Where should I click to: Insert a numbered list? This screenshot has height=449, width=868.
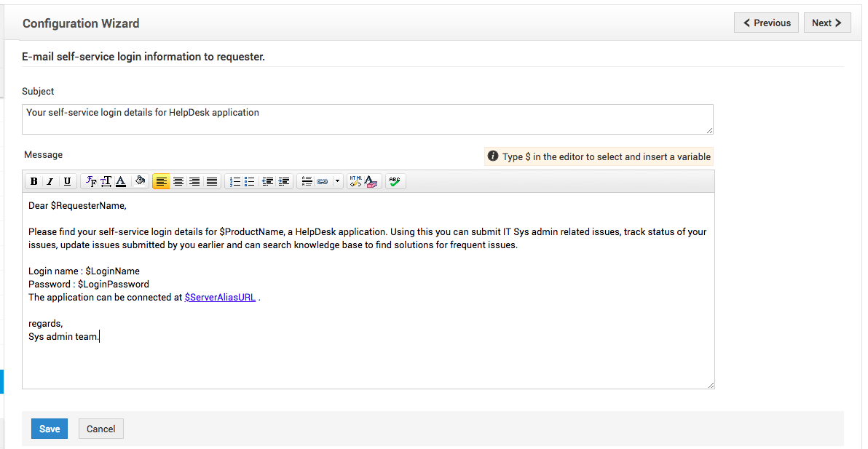click(x=234, y=182)
